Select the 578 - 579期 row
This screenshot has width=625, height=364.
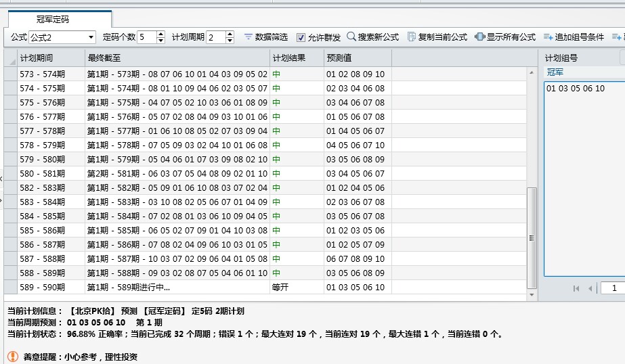click(x=265, y=145)
